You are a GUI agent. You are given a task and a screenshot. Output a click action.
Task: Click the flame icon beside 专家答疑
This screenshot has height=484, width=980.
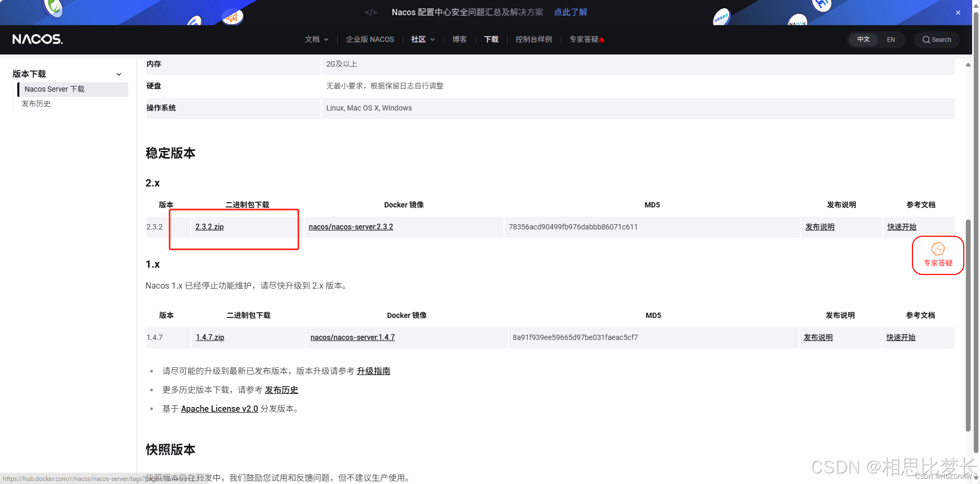(602, 40)
